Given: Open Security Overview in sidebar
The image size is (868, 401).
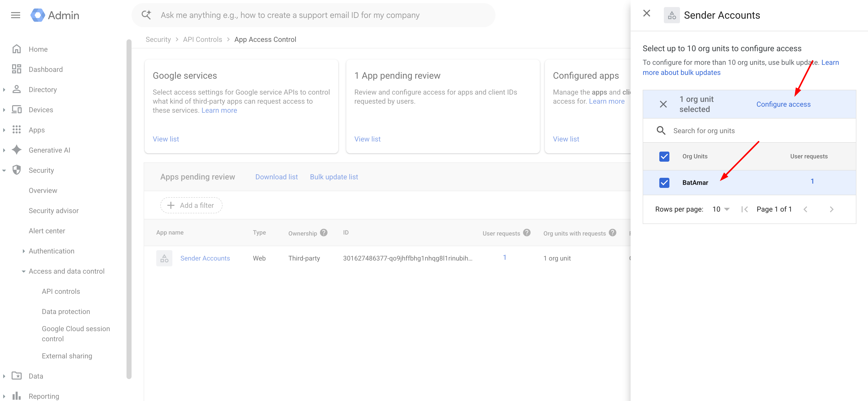Looking at the screenshot, I should (x=43, y=191).
